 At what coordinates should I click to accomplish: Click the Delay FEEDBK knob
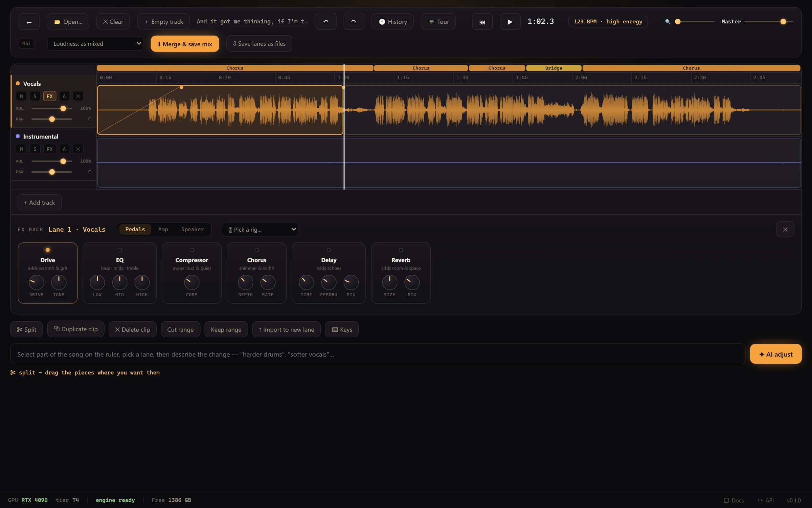(329, 282)
